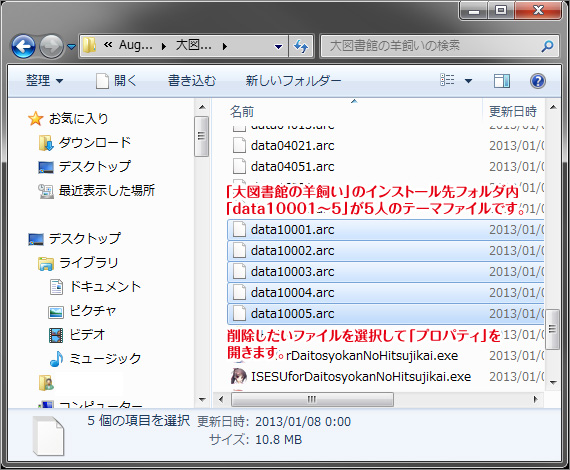Screen dimensions: 570x470
Task: Open ピクチャ library
Action: click(93, 310)
